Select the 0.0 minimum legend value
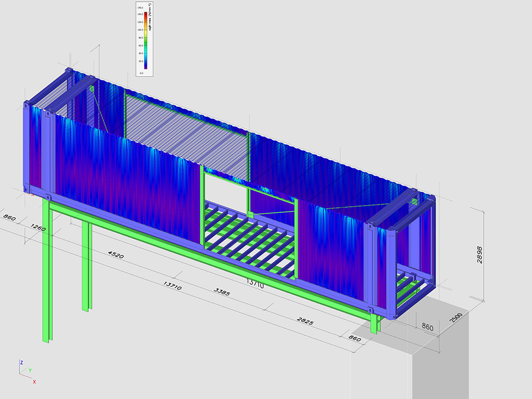The height and width of the screenshot is (399, 532). (141, 73)
